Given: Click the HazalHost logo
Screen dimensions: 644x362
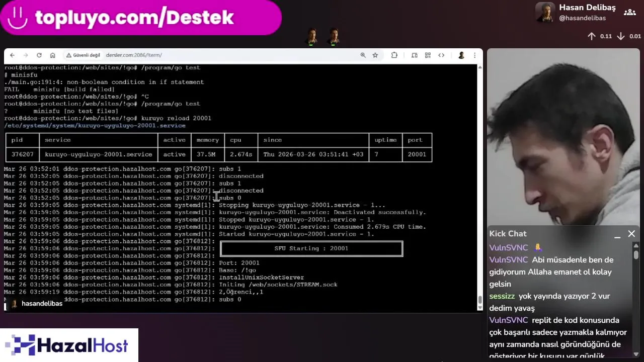Looking at the screenshot, I should click(69, 345).
